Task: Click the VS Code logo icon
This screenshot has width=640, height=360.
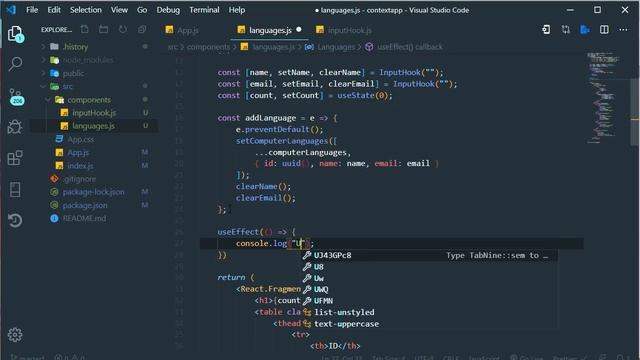Action: (11, 9)
